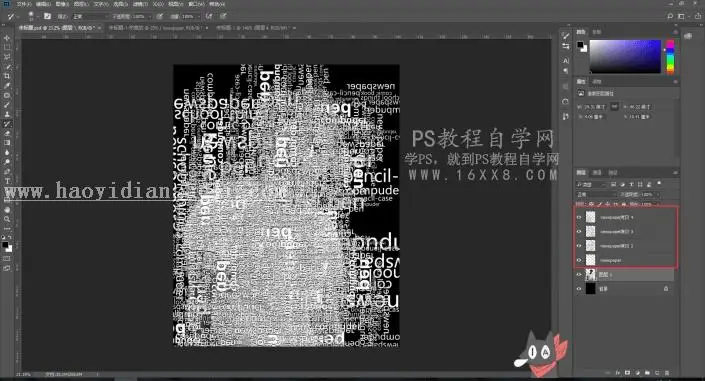The width and height of the screenshot is (705, 381).
Task: Open the 图像 (Image) menu
Action: coord(62,4)
